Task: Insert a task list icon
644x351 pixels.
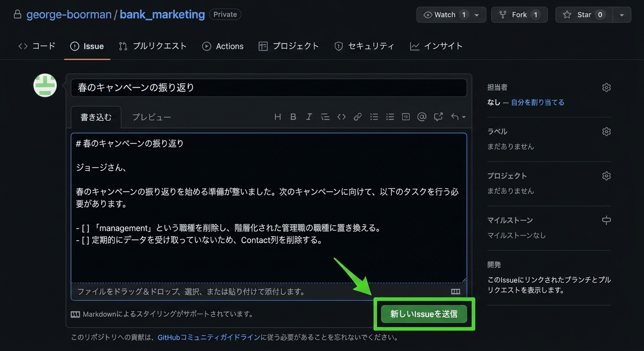Action: pyautogui.click(x=406, y=117)
